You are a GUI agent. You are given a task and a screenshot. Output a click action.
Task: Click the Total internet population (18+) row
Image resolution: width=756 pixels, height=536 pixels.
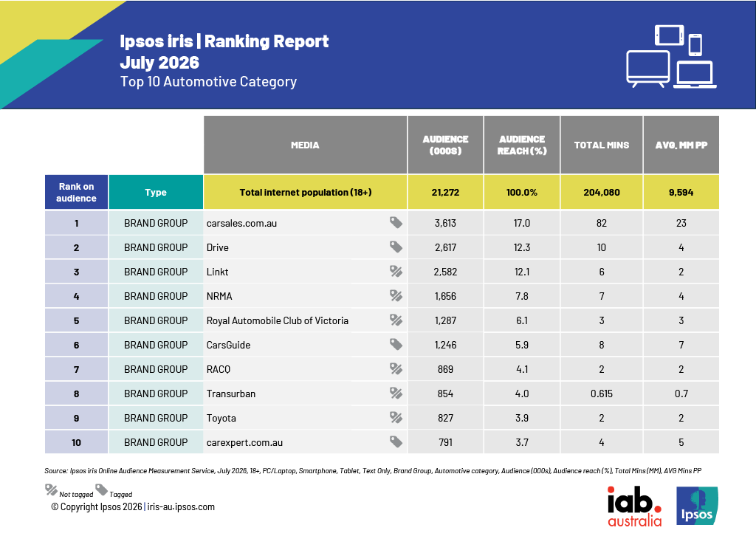coord(382,192)
